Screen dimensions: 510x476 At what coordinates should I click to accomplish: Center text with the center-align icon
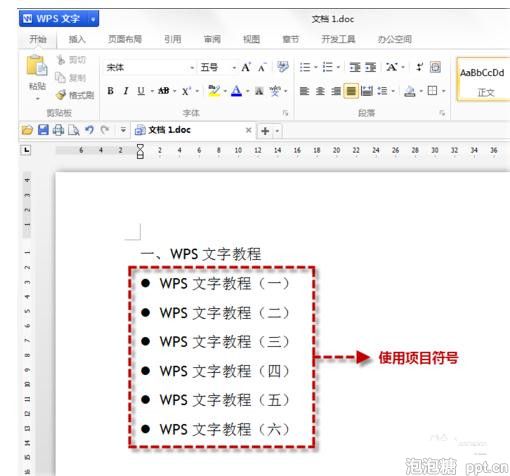pyautogui.click(x=320, y=91)
